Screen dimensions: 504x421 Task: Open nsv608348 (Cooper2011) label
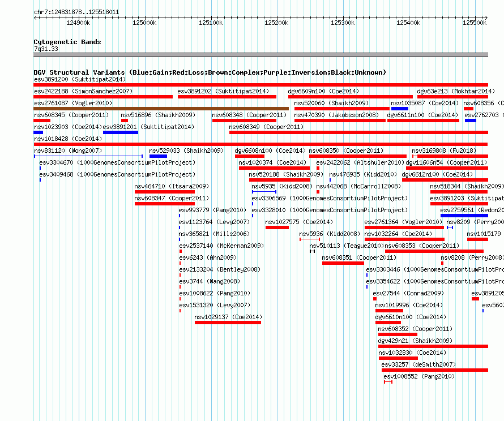click(x=249, y=115)
